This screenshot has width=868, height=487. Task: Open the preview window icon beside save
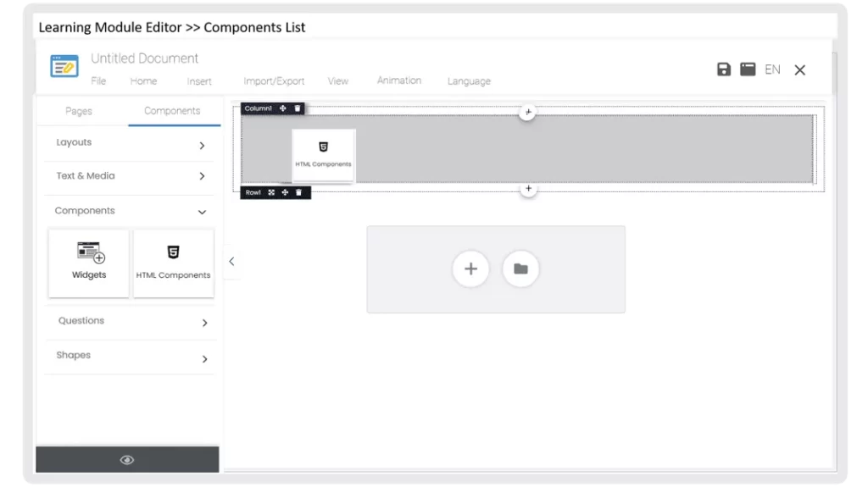748,69
